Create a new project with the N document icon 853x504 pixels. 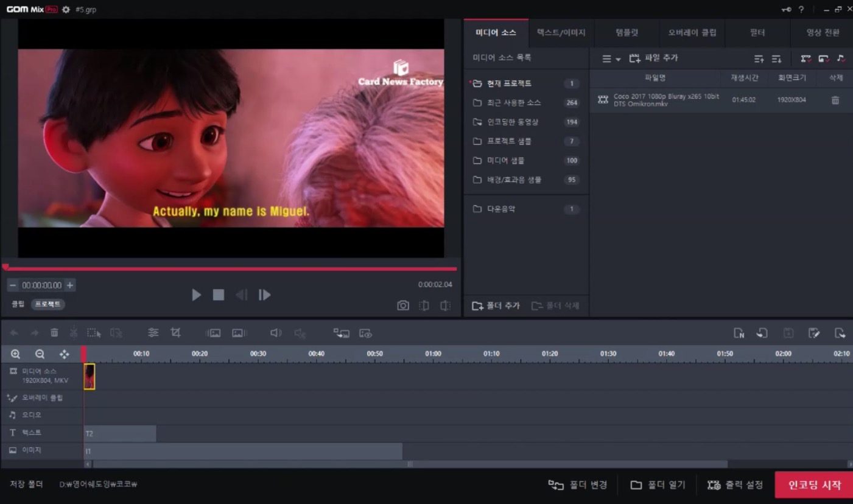739,333
